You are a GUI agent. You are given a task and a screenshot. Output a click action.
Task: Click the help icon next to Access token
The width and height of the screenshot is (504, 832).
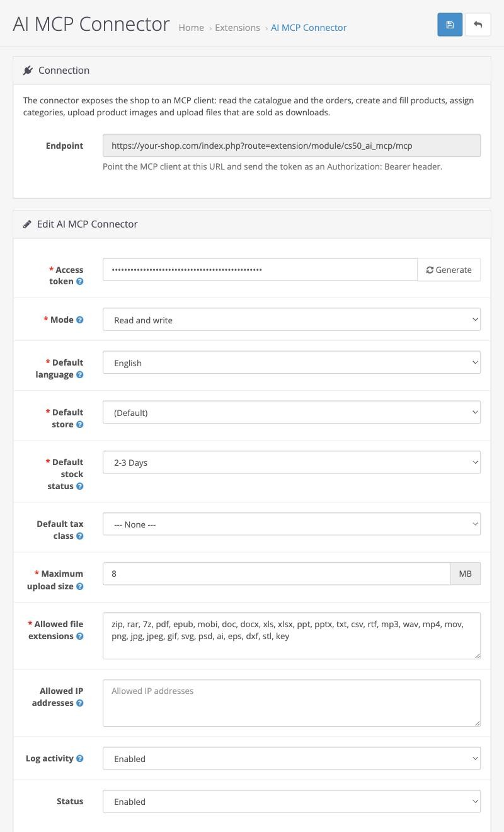(80, 282)
